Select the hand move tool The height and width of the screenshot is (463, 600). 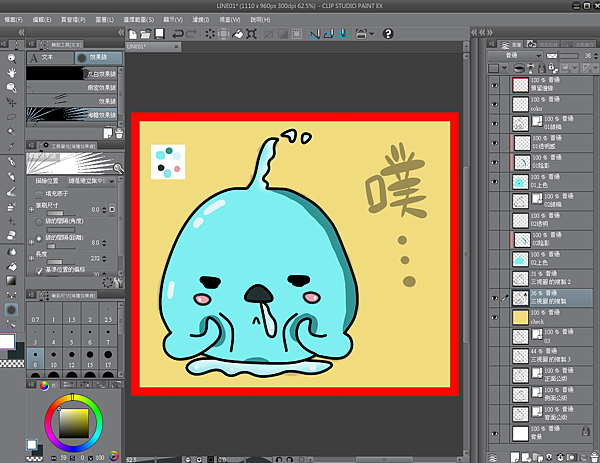(x=10, y=73)
